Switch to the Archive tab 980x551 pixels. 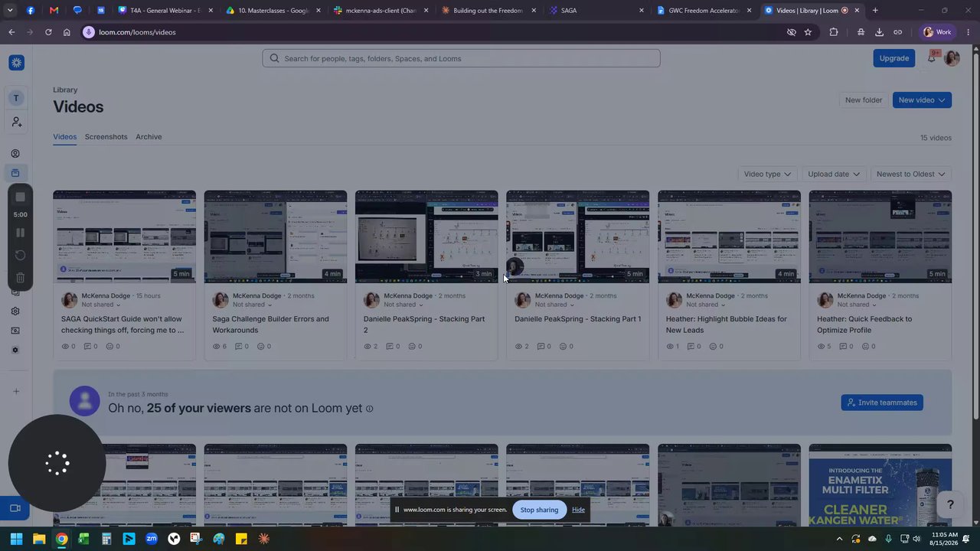tap(149, 137)
